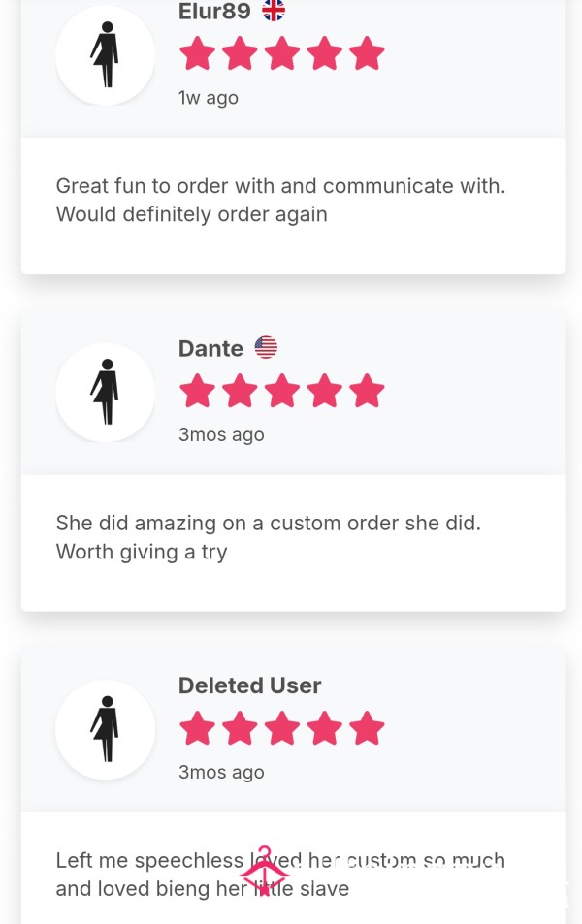Open the Dante username link

(x=210, y=348)
